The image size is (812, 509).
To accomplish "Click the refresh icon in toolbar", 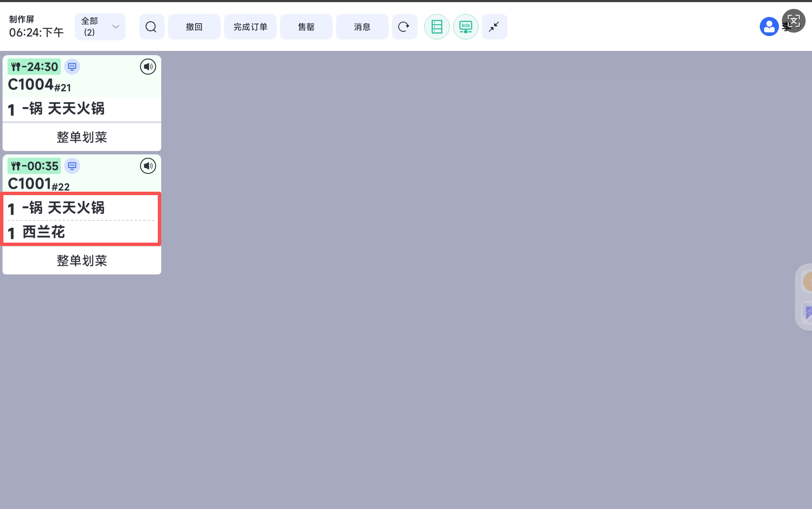I will click(404, 27).
